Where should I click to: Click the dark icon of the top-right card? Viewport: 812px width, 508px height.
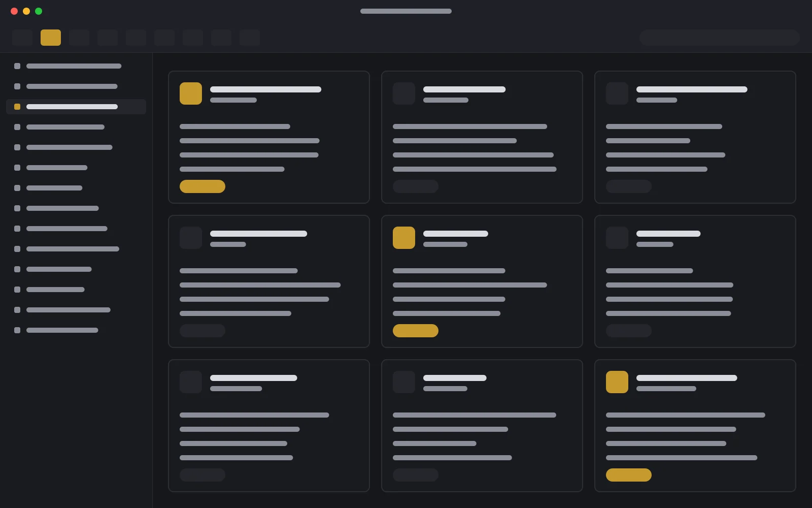[617, 93]
